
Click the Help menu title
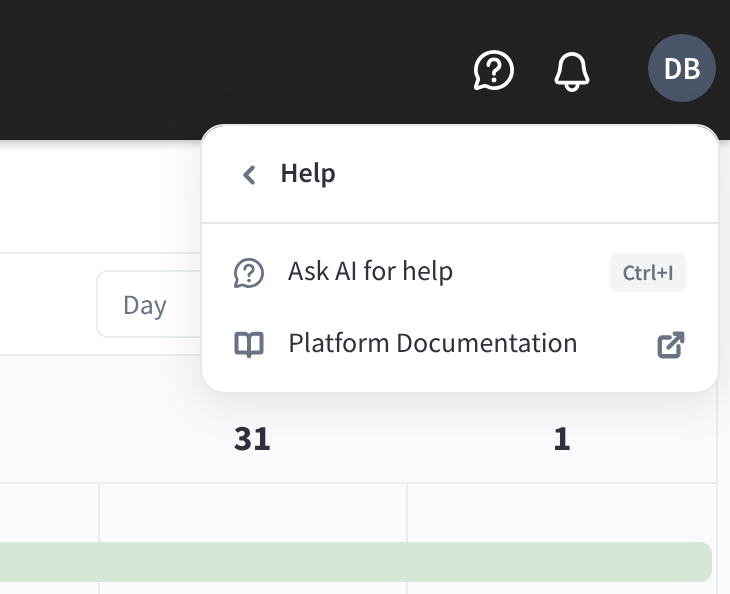pyautogui.click(x=308, y=174)
